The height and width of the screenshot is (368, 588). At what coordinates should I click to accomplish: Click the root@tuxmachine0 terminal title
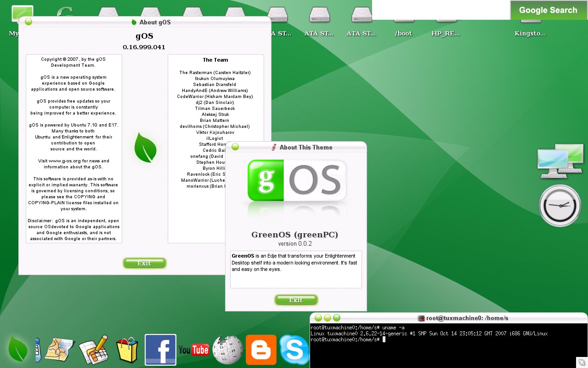tap(467, 318)
